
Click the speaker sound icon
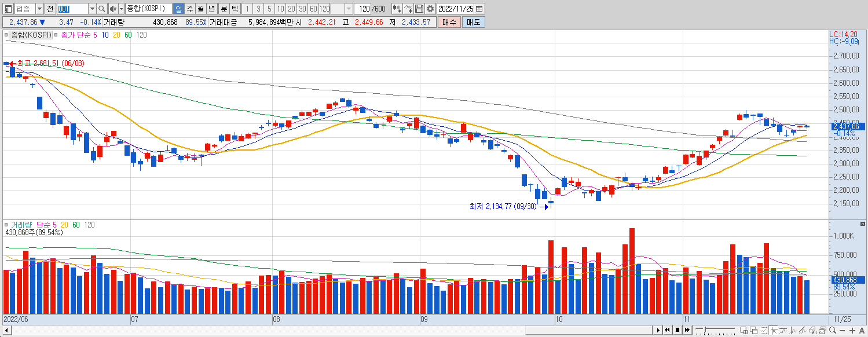[x=113, y=9]
